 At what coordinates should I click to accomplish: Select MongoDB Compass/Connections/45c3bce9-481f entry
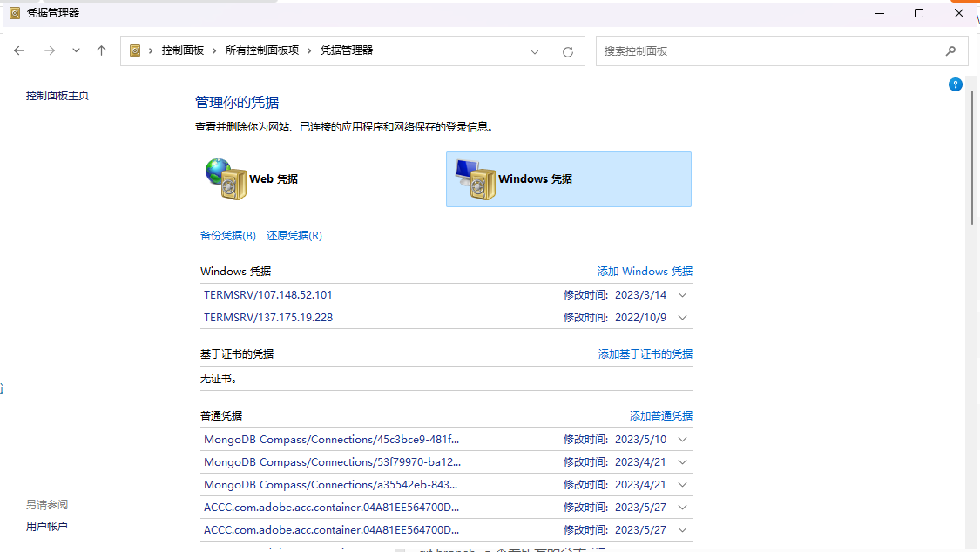point(331,440)
